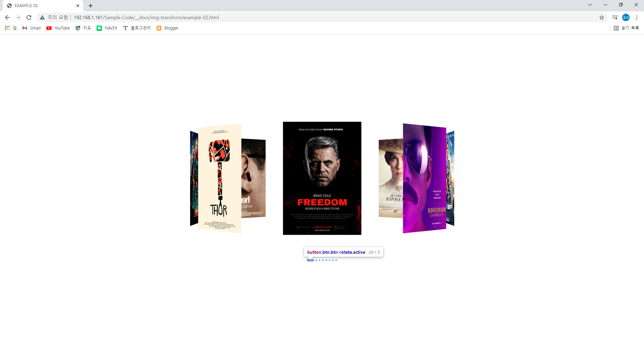Open a new tab with plus button
The height and width of the screenshot is (362, 644).
[91, 6]
